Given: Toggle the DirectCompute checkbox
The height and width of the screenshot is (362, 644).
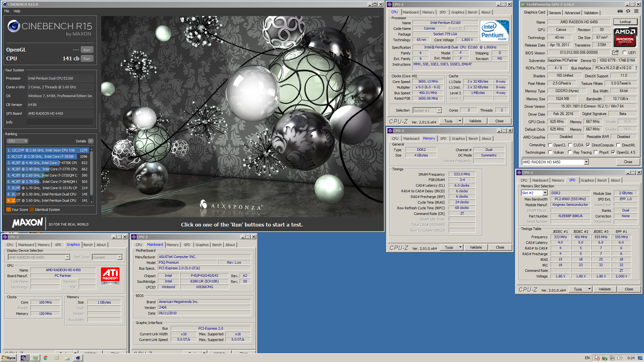Looking at the screenshot, I should click(588, 145).
